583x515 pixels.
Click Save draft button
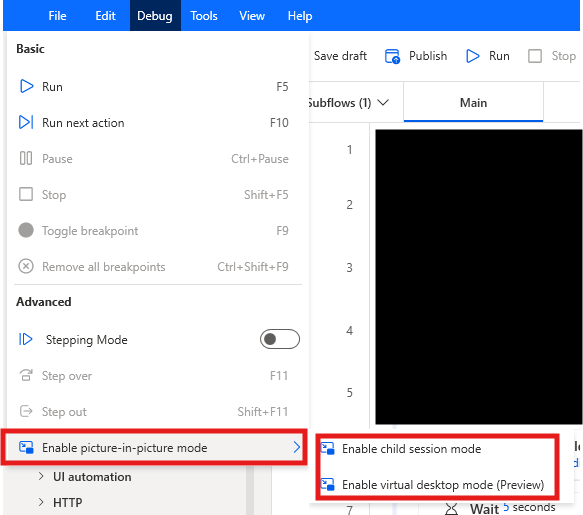pos(340,56)
